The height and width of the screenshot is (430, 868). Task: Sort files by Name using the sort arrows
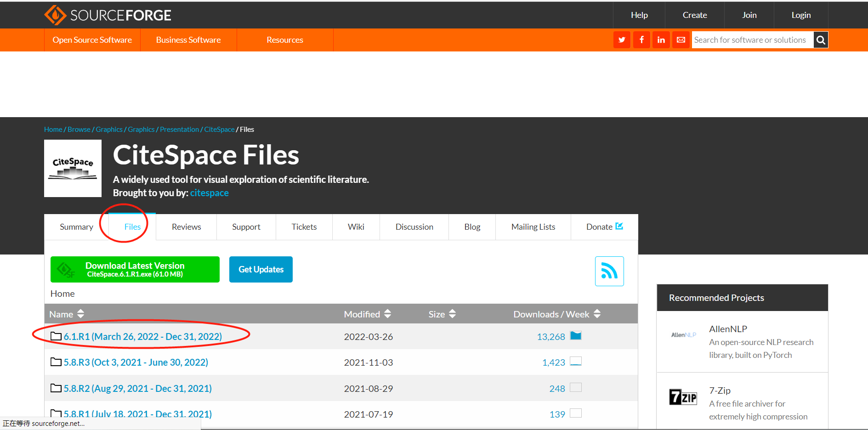click(x=80, y=314)
